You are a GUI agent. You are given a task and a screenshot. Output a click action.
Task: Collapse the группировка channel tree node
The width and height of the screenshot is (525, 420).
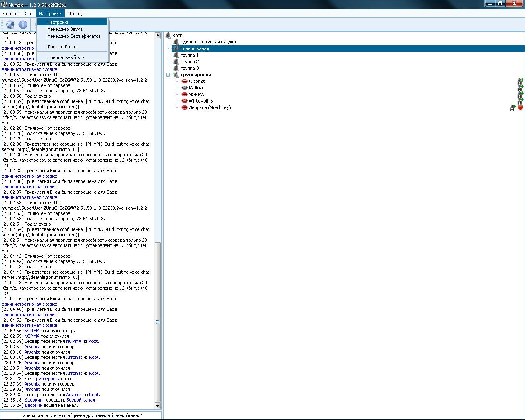(x=168, y=75)
